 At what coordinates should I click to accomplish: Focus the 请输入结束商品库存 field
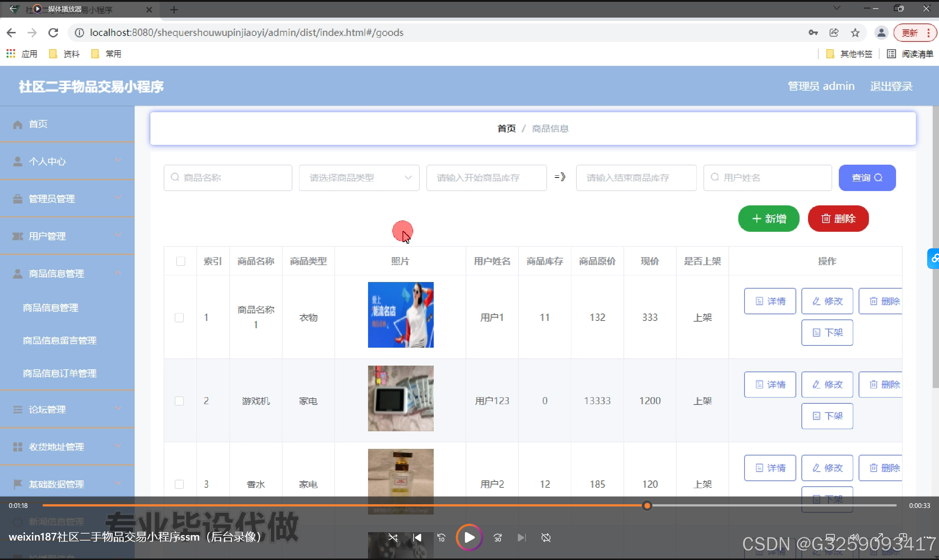coord(636,178)
